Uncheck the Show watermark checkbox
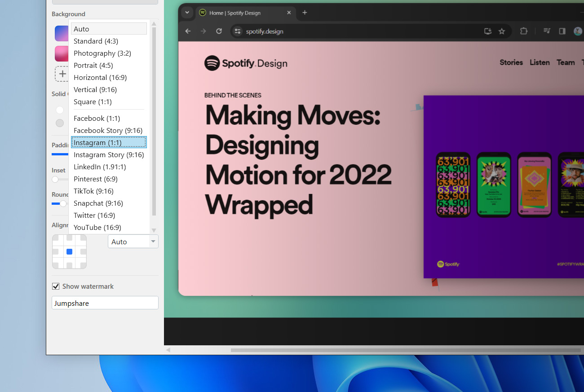Viewport: 584px width, 392px height. pos(55,286)
